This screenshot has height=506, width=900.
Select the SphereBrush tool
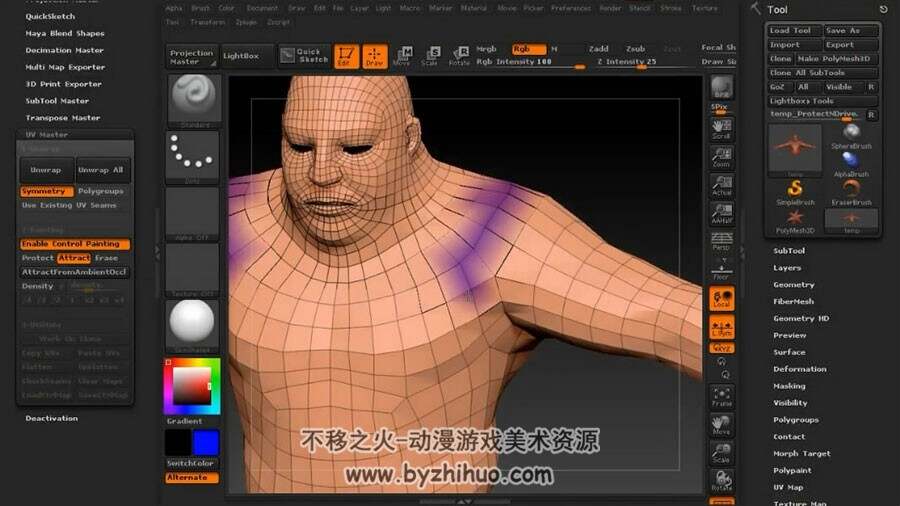click(x=851, y=137)
